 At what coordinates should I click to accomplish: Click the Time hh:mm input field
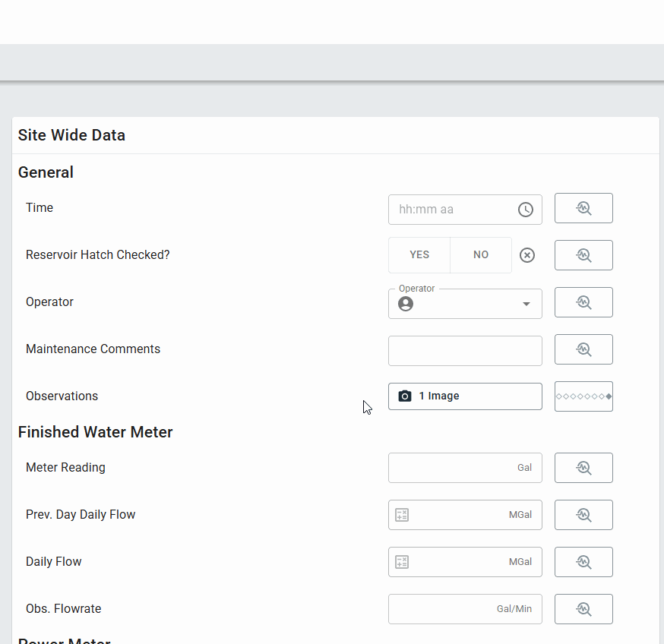coord(452,210)
